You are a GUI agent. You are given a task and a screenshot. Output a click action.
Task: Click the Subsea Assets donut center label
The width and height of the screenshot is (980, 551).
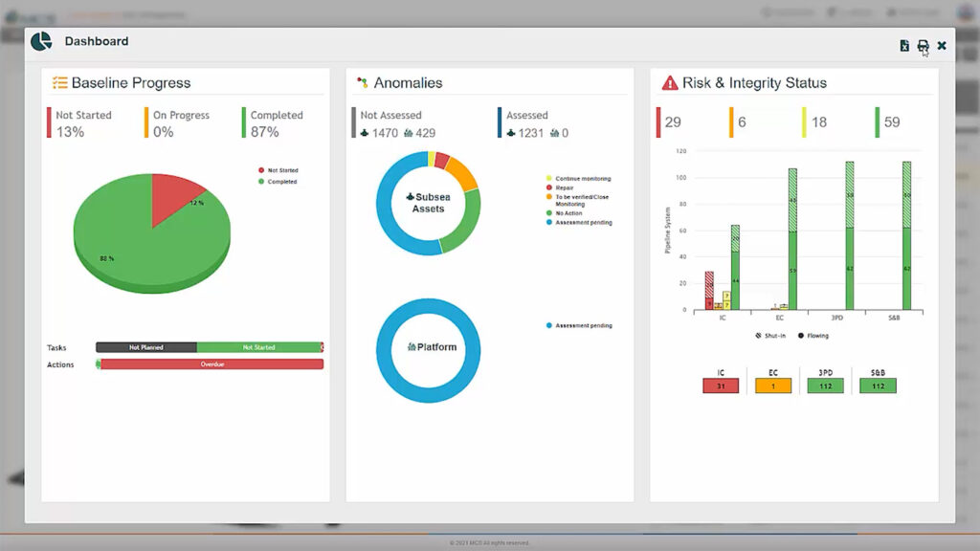tap(428, 203)
